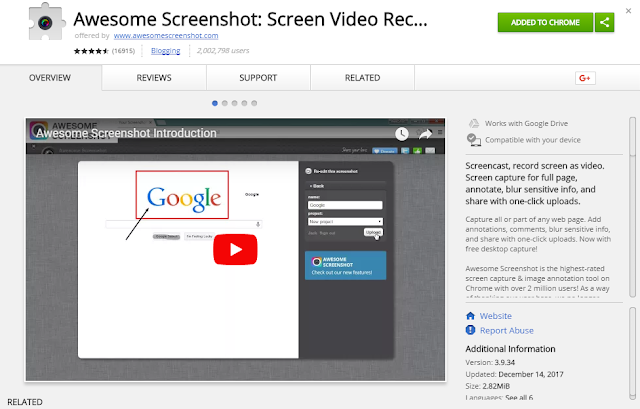This screenshot has width=640, height=409.
Task: Click the RELATED section heading at bottom
Action: [25, 402]
